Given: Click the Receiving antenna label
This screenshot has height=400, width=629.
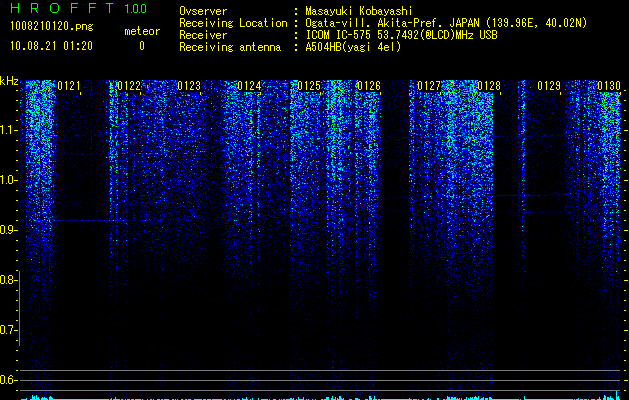Looking at the screenshot, I should (x=230, y=47).
